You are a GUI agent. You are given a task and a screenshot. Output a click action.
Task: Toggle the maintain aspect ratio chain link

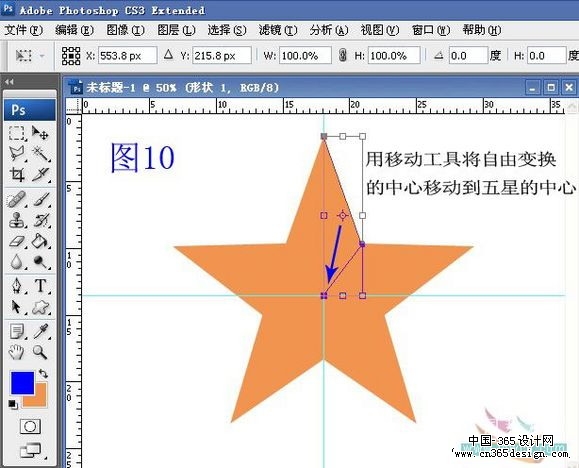343,55
